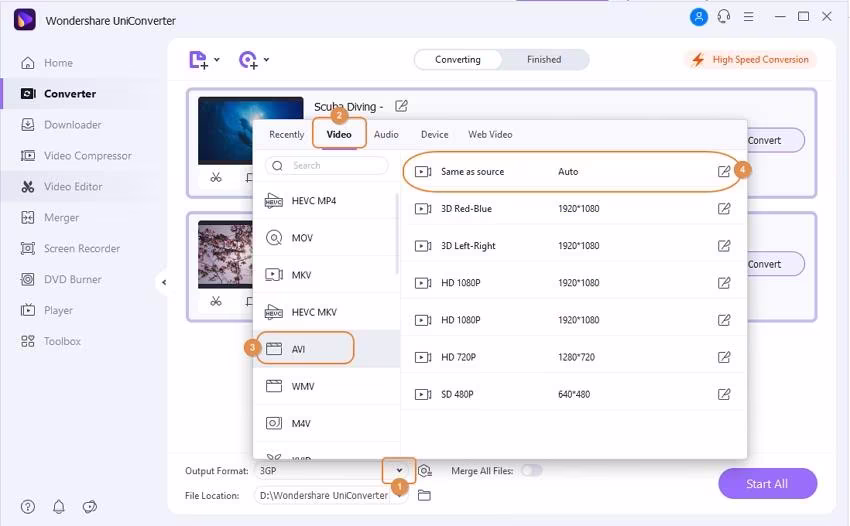Edit Scuba Diving file name
The image size is (850, 526).
[401, 106]
